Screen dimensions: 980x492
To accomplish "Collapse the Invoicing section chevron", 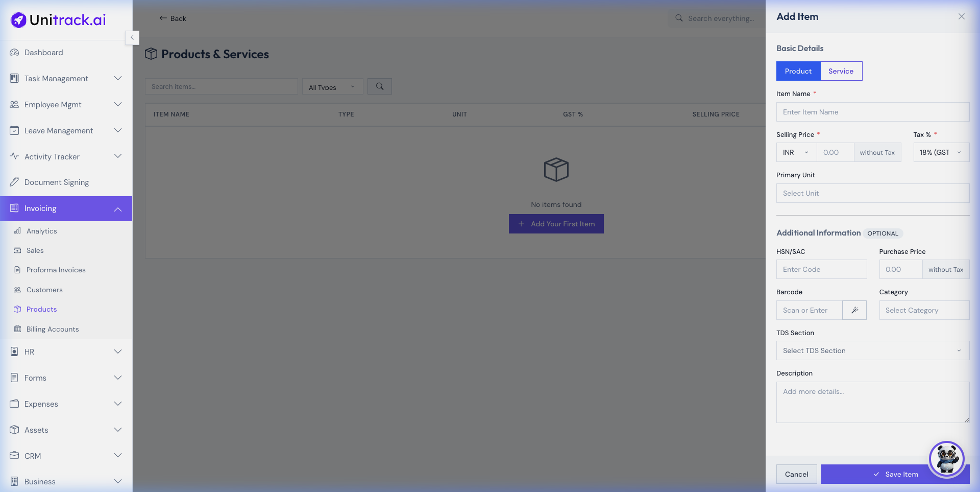I will tap(118, 208).
